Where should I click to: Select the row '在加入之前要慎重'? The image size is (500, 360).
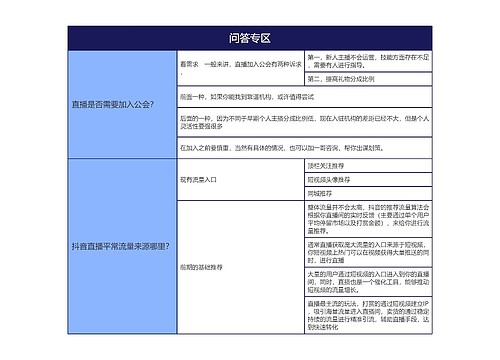point(305,148)
